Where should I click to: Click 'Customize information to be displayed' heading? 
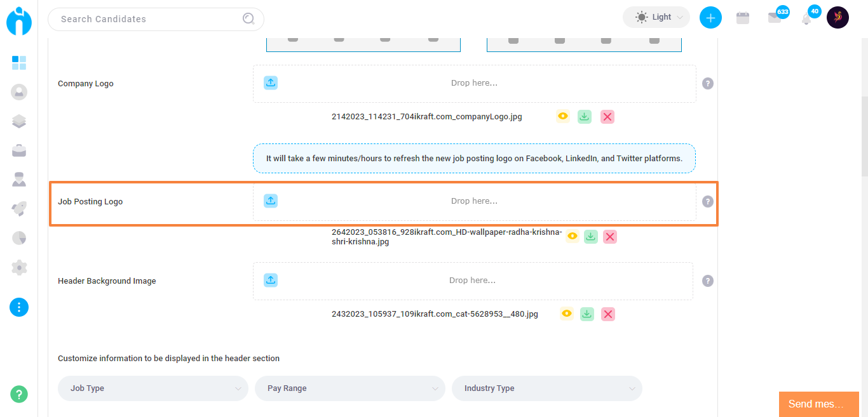click(168, 359)
